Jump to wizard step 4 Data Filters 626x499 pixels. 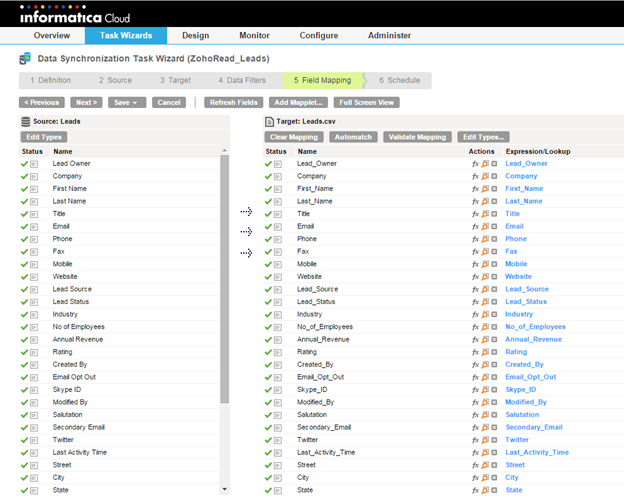pos(242,80)
